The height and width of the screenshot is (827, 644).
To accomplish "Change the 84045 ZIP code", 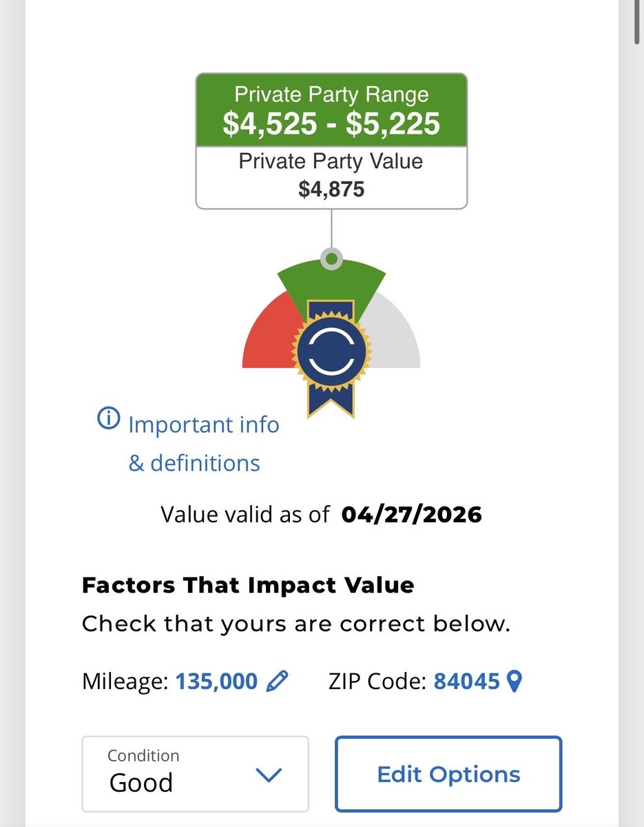I will 466,682.
